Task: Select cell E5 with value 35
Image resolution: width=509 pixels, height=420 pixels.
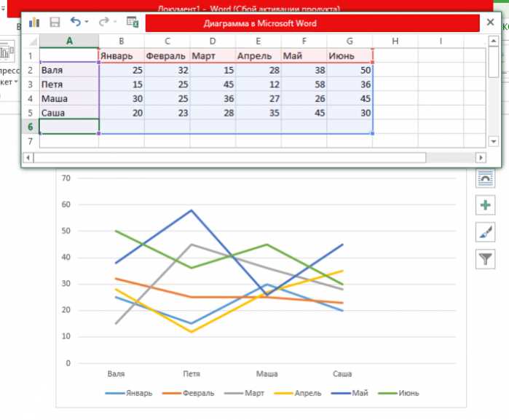Action: click(259, 113)
